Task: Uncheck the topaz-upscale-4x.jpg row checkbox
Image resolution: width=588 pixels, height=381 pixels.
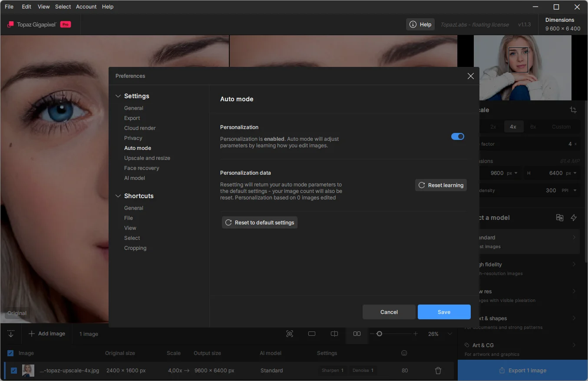Action: point(14,371)
